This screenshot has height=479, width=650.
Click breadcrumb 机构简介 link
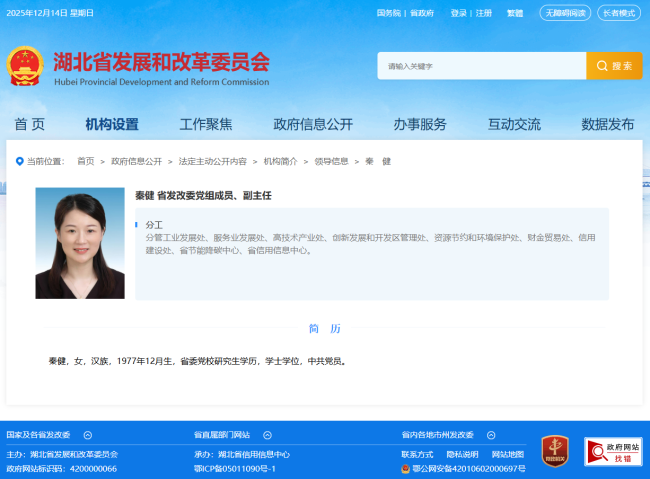pos(281,161)
